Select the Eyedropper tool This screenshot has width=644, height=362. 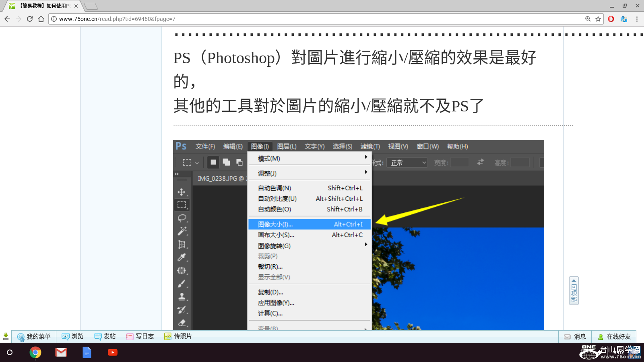pyautogui.click(x=182, y=257)
